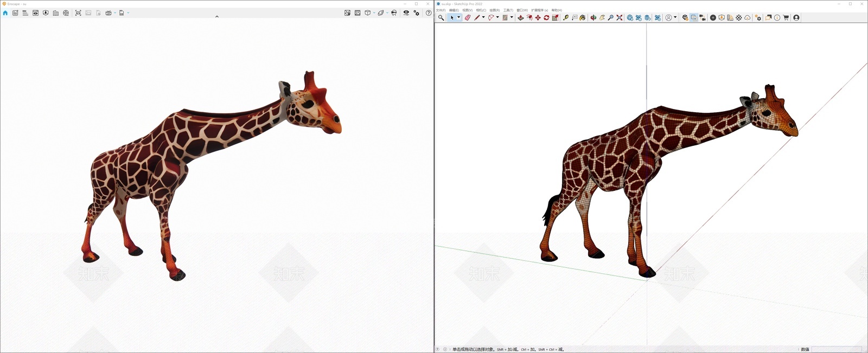868x353 pixels.
Task: Toggle Enscape home view button
Action: click(x=5, y=12)
